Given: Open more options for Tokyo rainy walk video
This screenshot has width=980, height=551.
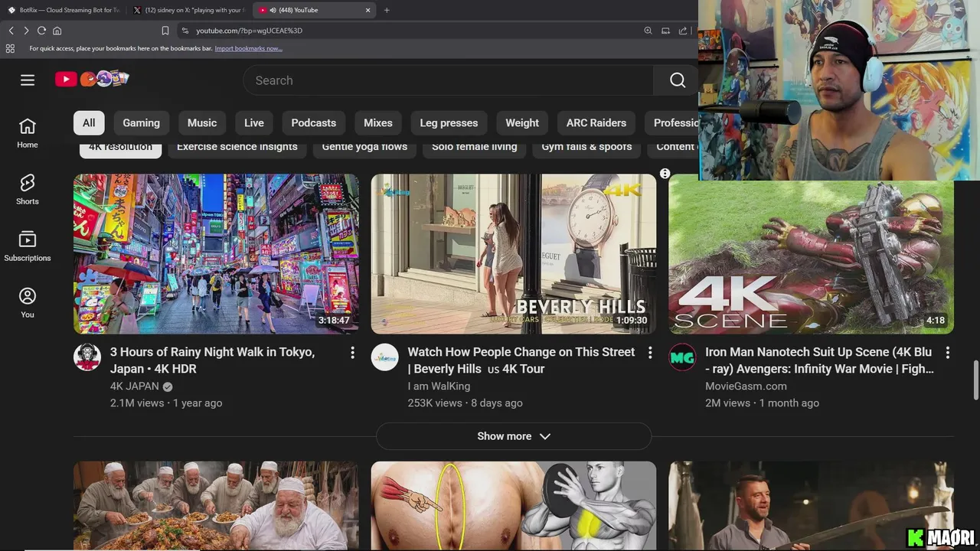Looking at the screenshot, I should pos(352,353).
